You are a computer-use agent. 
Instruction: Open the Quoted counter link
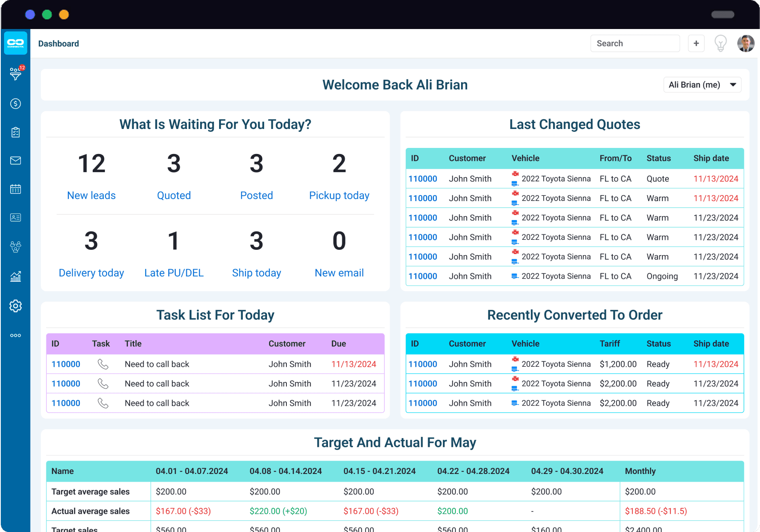174,195
